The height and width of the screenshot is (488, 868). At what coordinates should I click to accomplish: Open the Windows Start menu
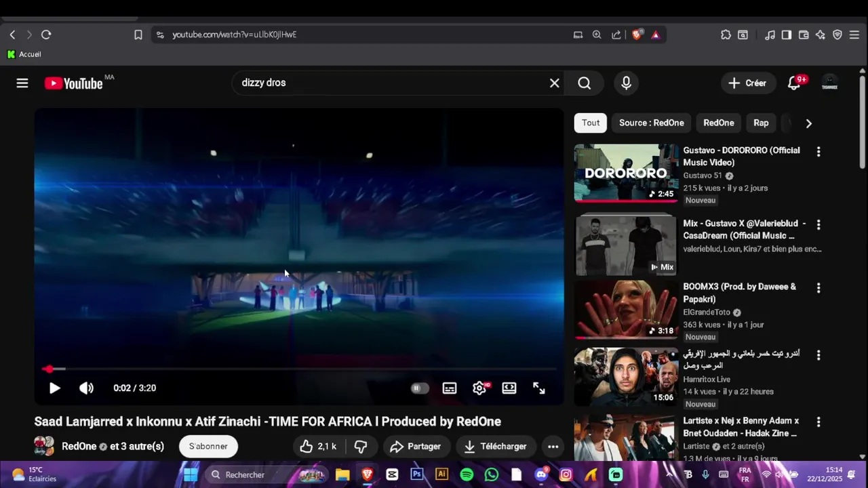[191, 474]
